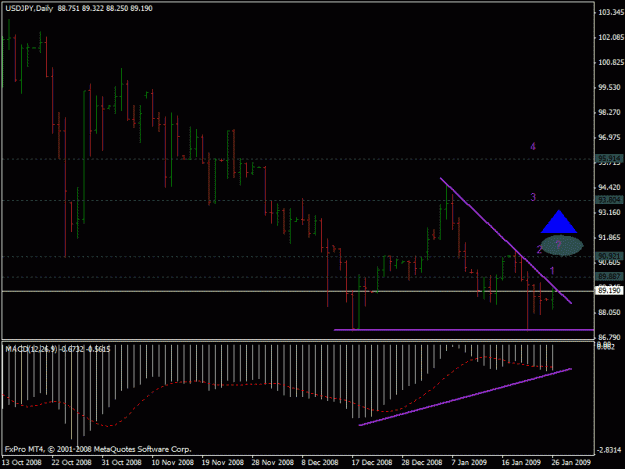Click the 8 Dec 2008 date label
This screenshot has width=625, height=469.
click(x=320, y=462)
